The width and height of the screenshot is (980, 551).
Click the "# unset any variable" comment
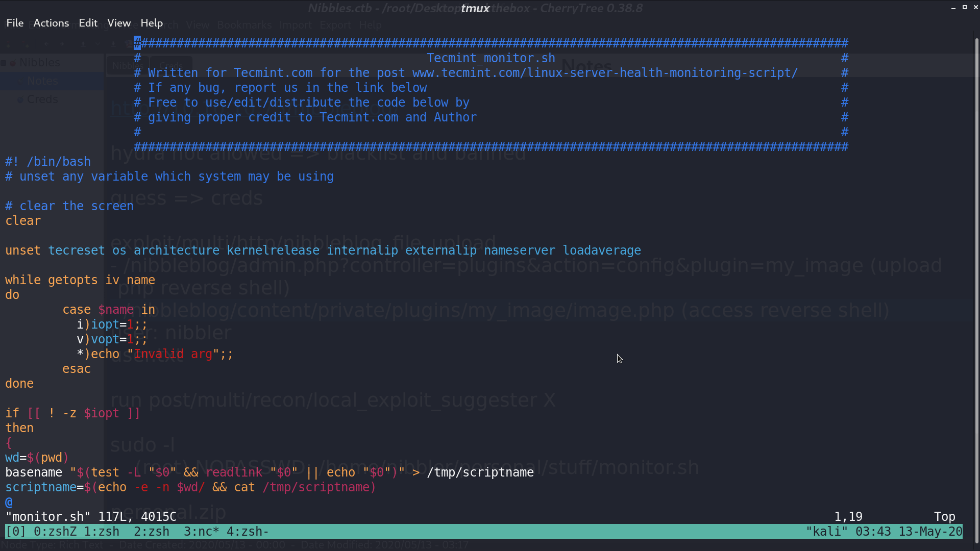tap(169, 177)
